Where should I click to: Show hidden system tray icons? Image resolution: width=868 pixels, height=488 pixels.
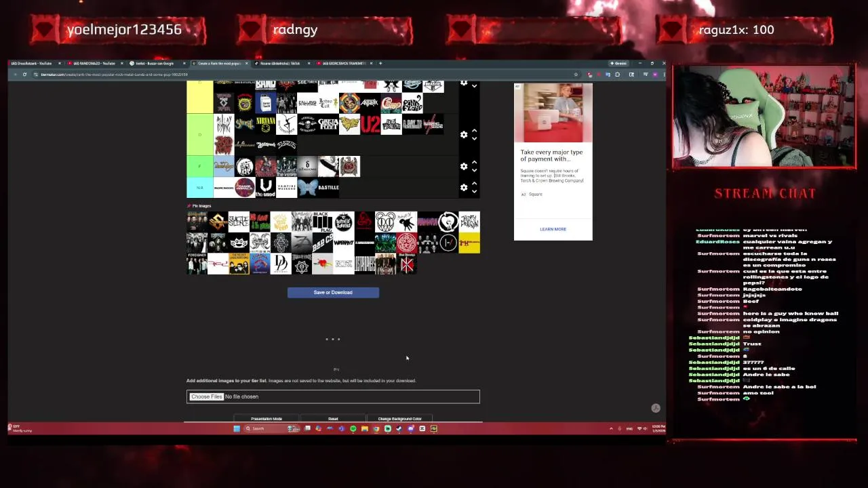point(611,428)
